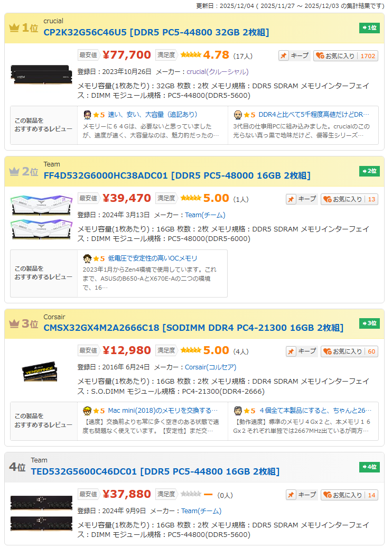
Task: Open FF4D532G6000HC38ADC01 product title link
Action: 177,175
